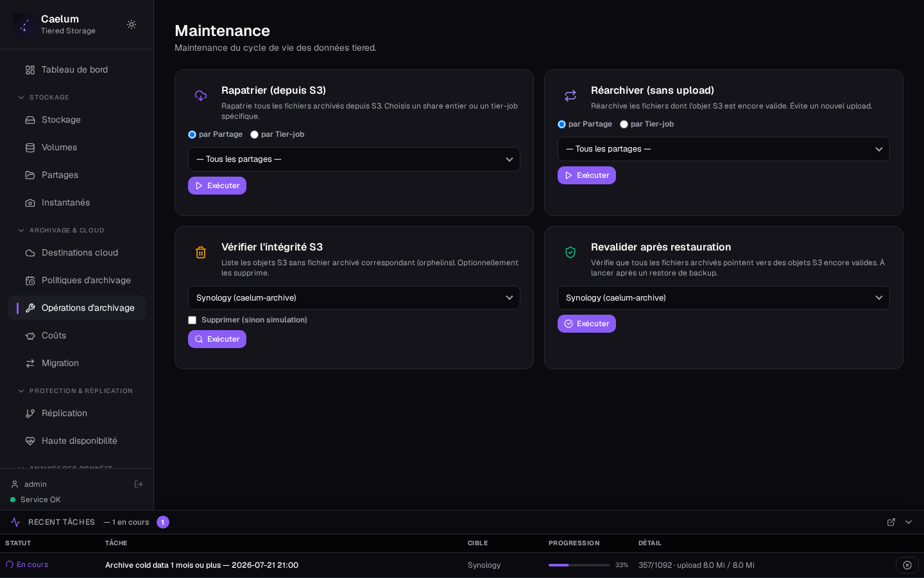Open Tableau de bord page

pos(76,70)
